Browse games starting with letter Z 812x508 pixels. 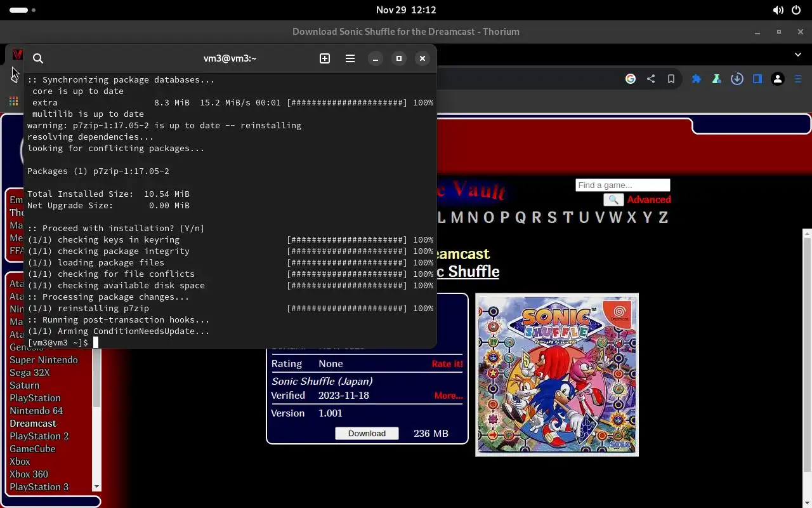[663, 218]
